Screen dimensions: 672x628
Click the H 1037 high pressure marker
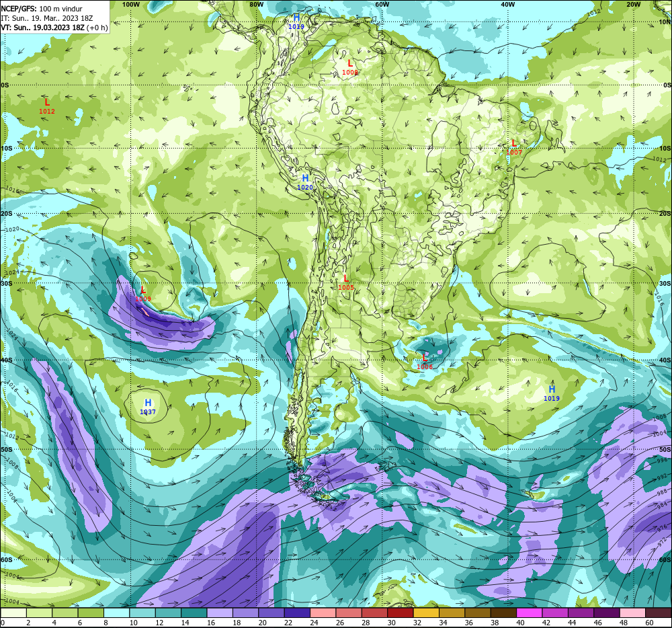click(148, 407)
